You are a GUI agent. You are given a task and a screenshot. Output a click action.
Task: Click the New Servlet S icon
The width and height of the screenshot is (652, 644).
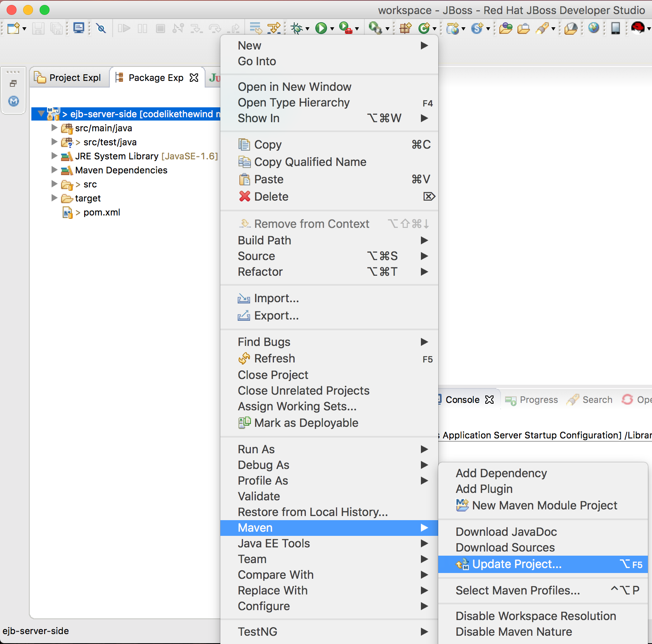pyautogui.click(x=477, y=28)
